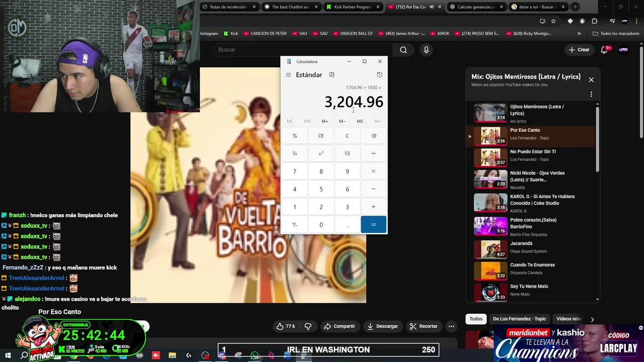Click the C clear key in Calculator

[x=347, y=136]
